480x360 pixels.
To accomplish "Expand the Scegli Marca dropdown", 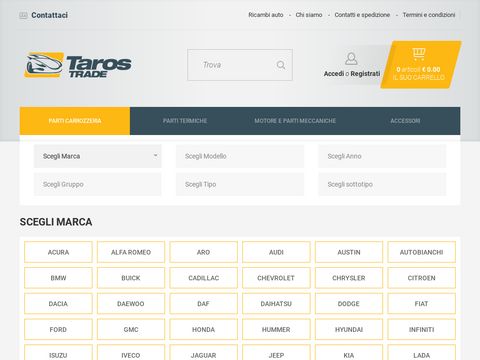I will [98, 156].
